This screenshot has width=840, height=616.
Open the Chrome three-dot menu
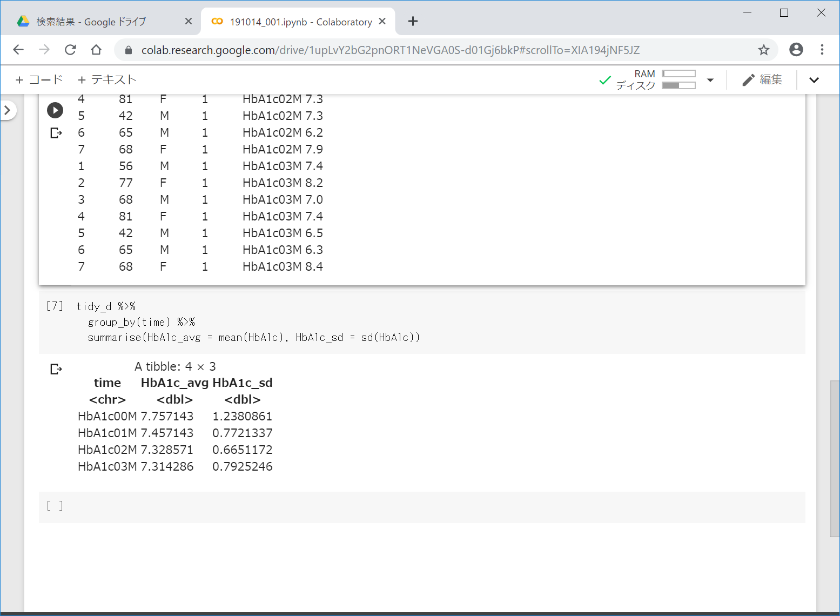click(822, 50)
